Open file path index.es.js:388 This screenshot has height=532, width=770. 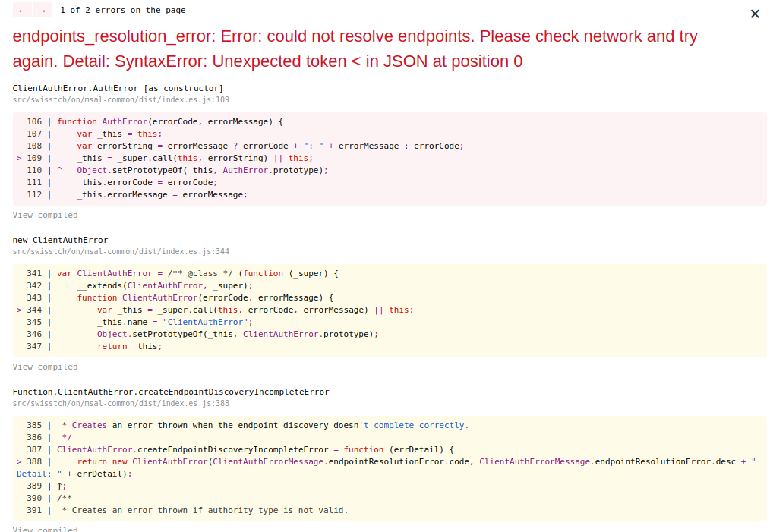tap(121, 403)
